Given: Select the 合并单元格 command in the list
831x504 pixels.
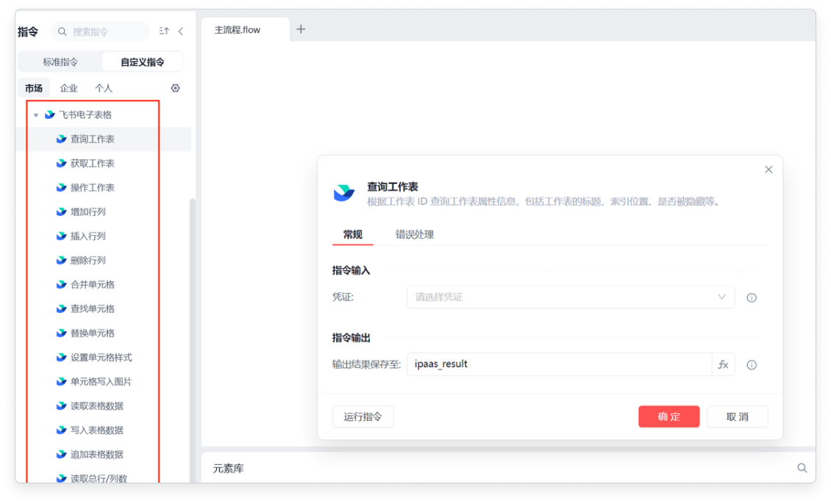Looking at the screenshot, I should pos(93,284).
